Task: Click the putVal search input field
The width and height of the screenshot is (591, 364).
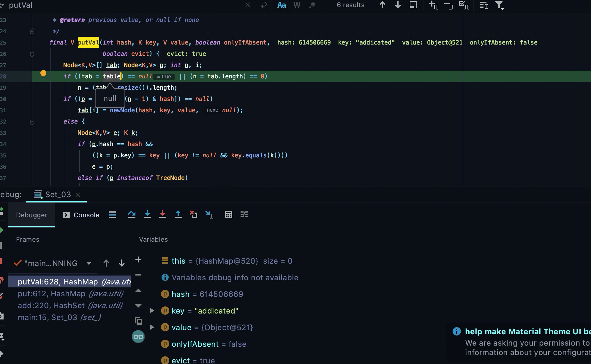Action: tap(125, 5)
